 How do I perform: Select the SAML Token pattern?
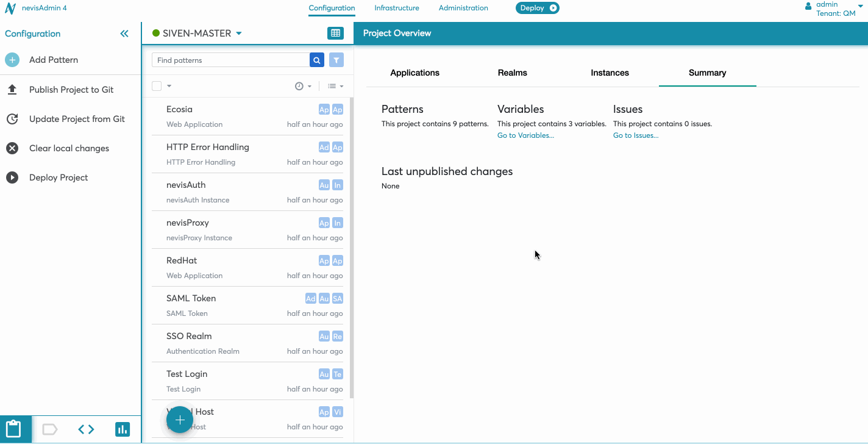(247, 306)
